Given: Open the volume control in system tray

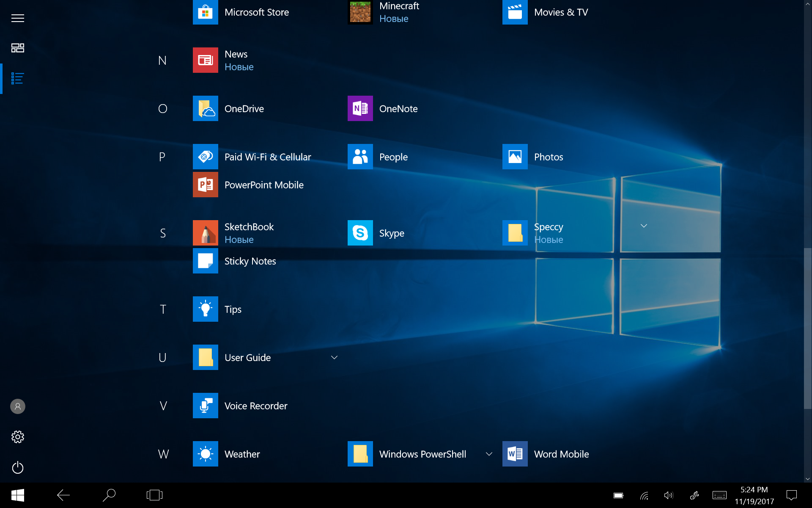Looking at the screenshot, I should [x=669, y=495].
